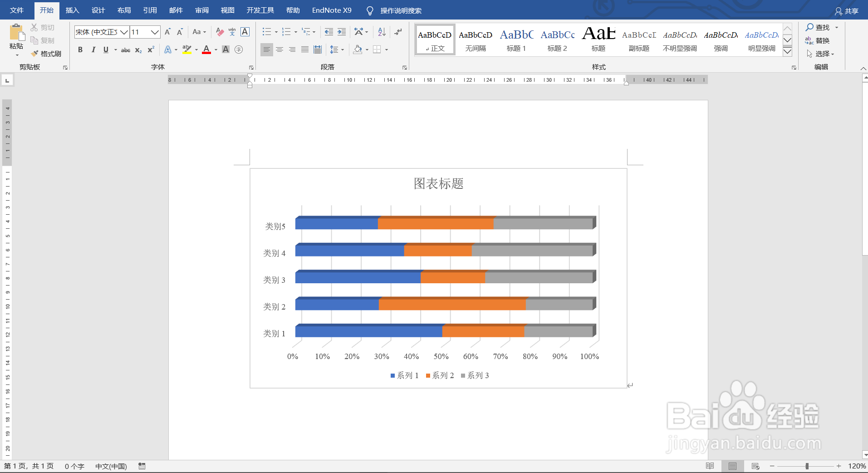Screen dimensions: 868x473
Task: Open the Find (查找) tool
Action: pyautogui.click(x=819, y=27)
